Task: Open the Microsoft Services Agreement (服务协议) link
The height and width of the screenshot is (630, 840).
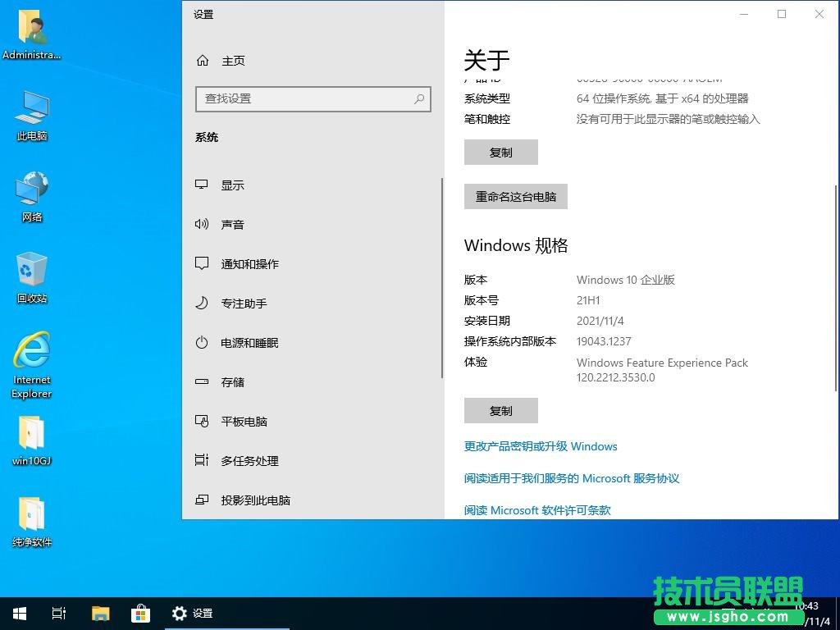Action: click(572, 478)
